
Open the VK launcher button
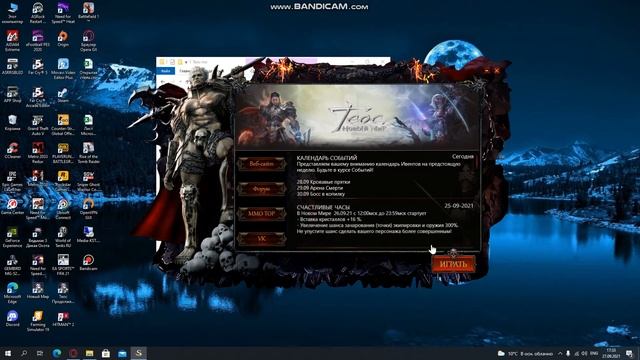pos(261,239)
